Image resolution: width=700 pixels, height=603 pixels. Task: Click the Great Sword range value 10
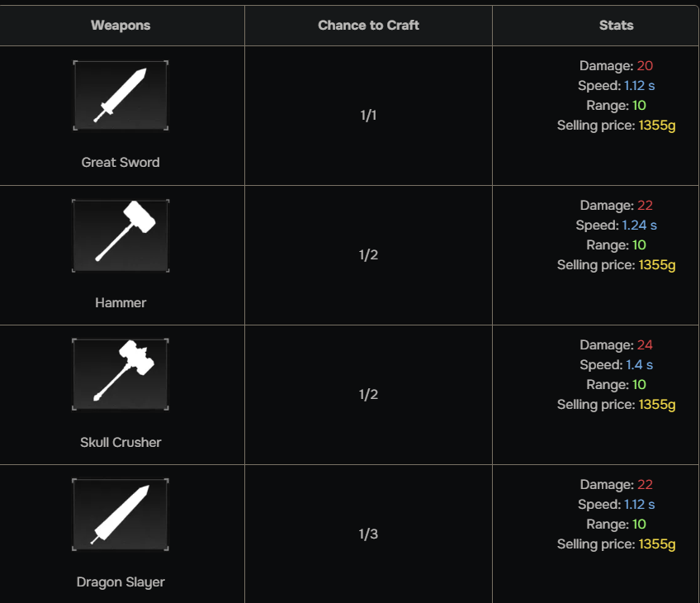639,106
